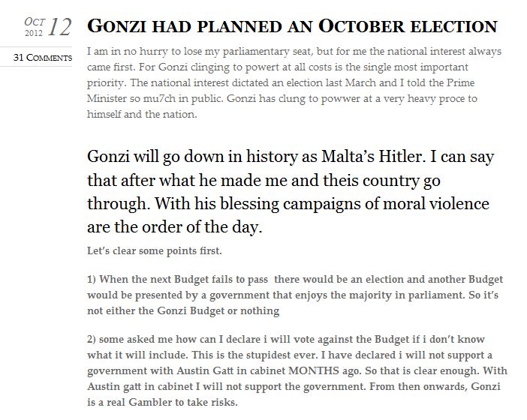Open the 31 Comments link
Screen dimensions: 527x420
(43, 58)
